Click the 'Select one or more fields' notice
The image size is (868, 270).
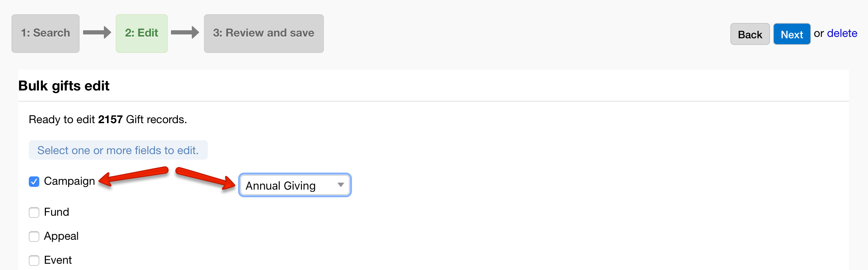pyautogui.click(x=118, y=150)
